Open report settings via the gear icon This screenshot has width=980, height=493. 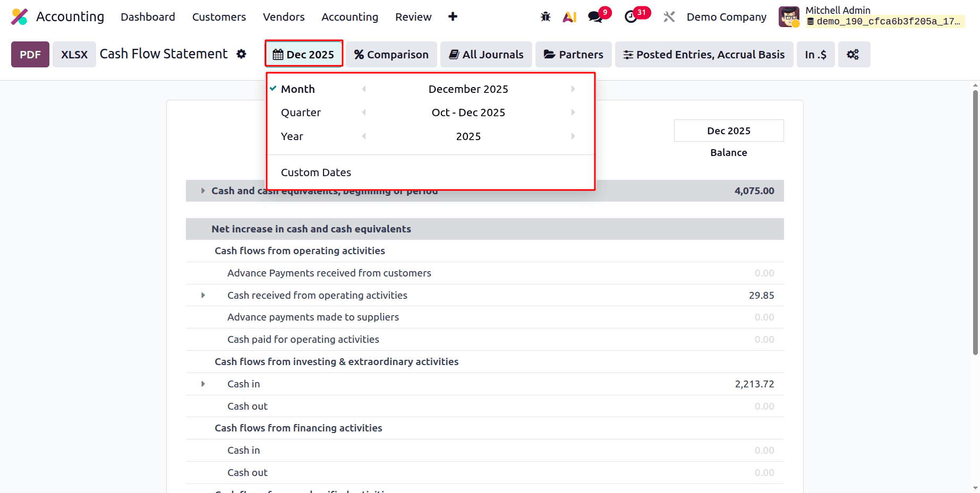pos(242,54)
